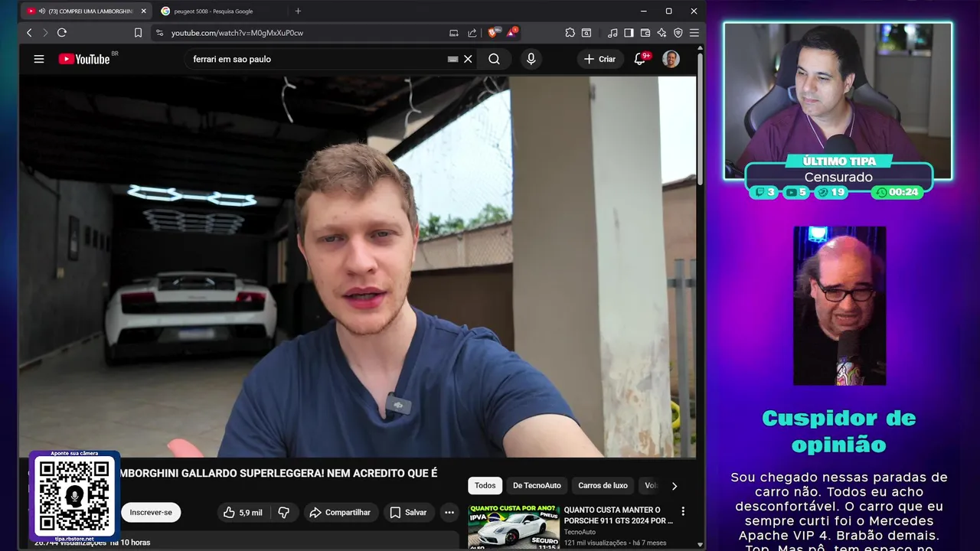This screenshot has width=980, height=551.
Task: Click the 'Cuspidor de opinião' heading
Action: point(838,431)
